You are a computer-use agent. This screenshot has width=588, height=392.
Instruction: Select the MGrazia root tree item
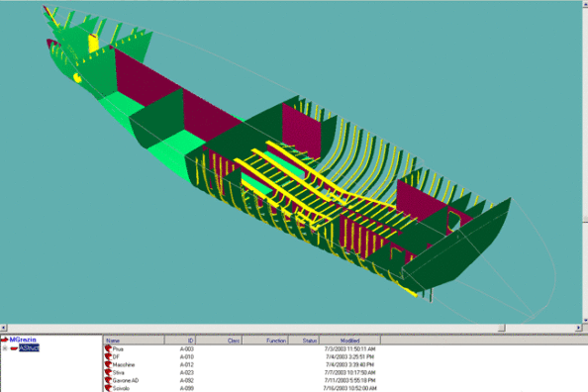[23, 340]
